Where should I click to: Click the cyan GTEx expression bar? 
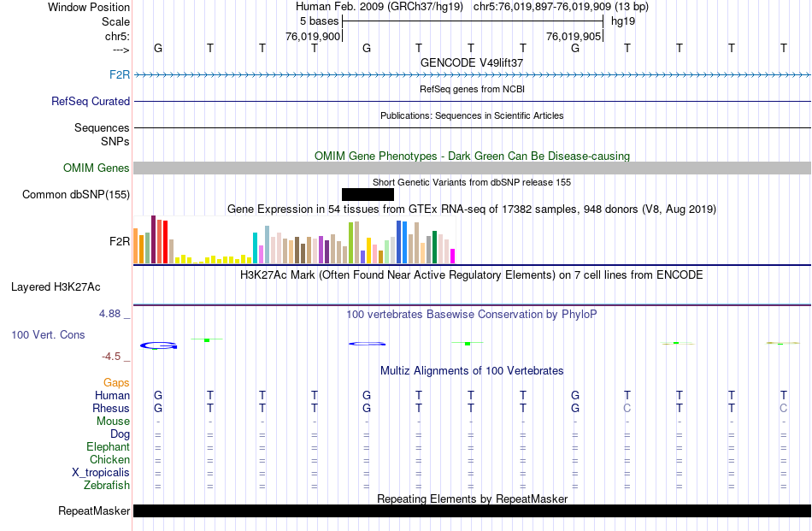click(x=255, y=249)
